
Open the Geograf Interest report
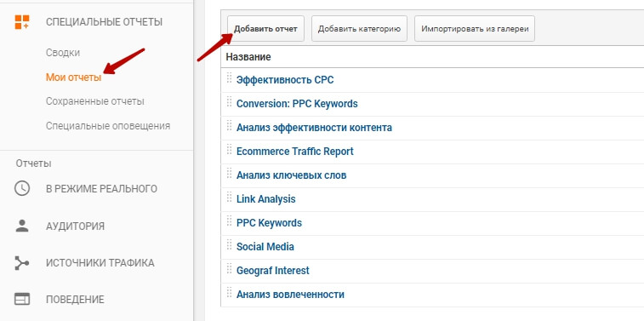[x=273, y=271]
